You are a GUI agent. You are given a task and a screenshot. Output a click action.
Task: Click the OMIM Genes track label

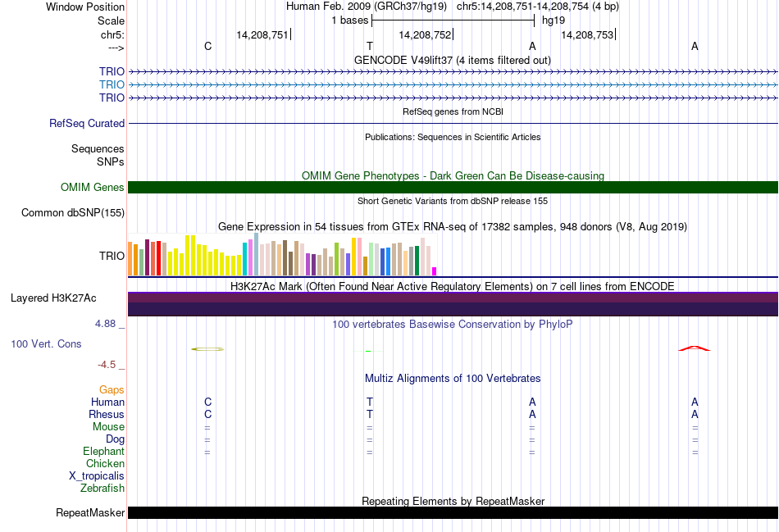(x=92, y=187)
